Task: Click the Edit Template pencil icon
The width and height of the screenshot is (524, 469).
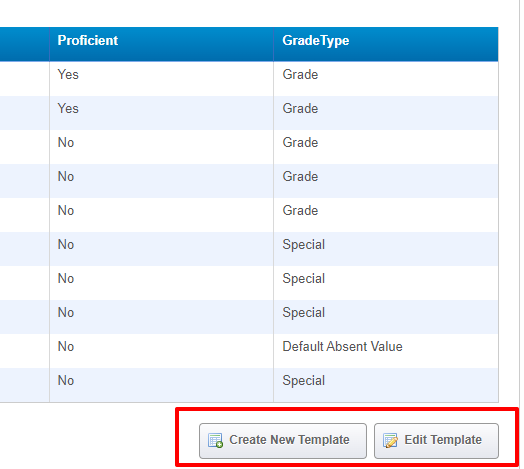Action: click(x=390, y=440)
